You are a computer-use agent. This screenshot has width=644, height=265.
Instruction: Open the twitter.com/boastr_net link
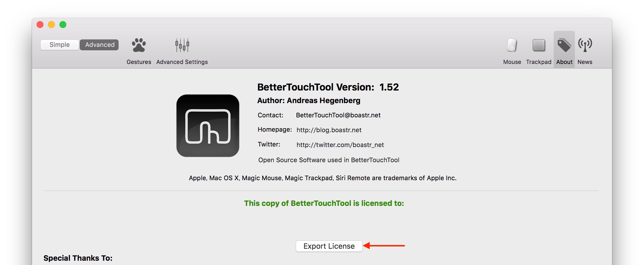point(340,145)
